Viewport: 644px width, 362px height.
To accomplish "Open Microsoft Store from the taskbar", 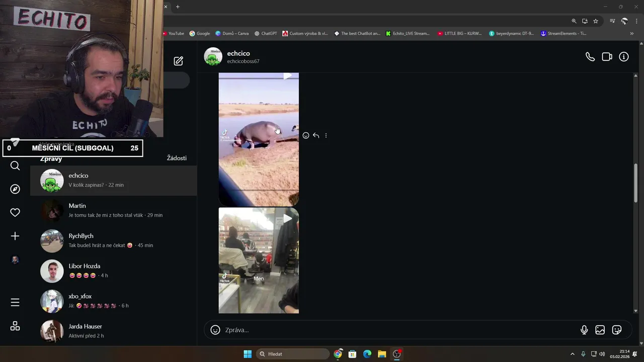I will [x=352, y=354].
